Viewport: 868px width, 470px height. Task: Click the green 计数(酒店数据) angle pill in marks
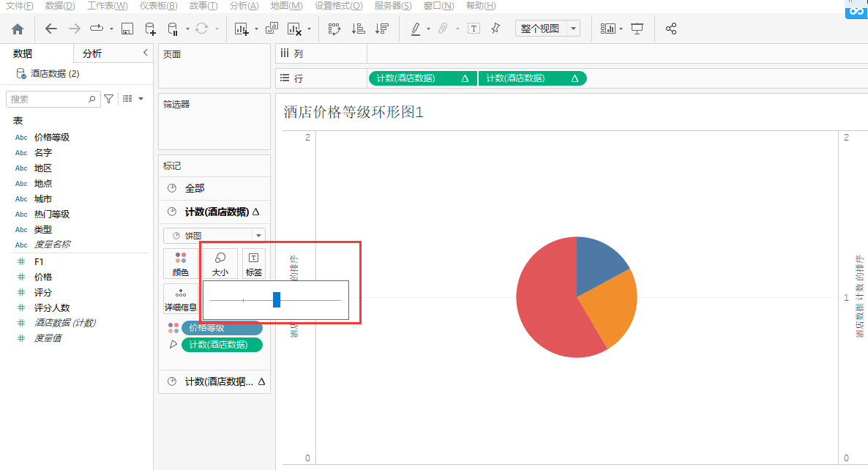pos(222,344)
